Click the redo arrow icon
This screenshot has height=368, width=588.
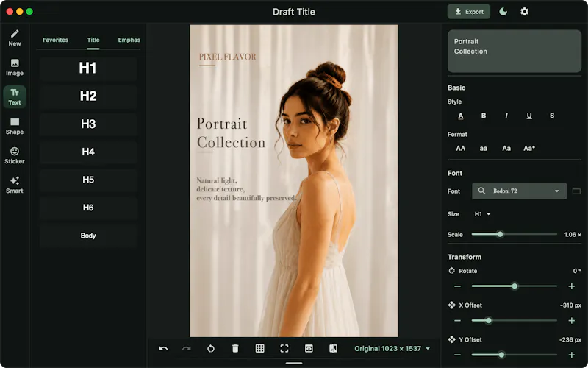point(187,348)
